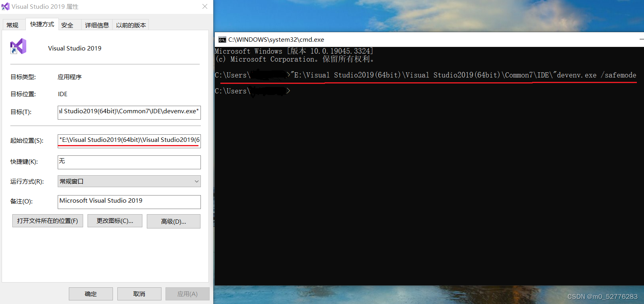Click the IDE target location text

[x=63, y=94]
